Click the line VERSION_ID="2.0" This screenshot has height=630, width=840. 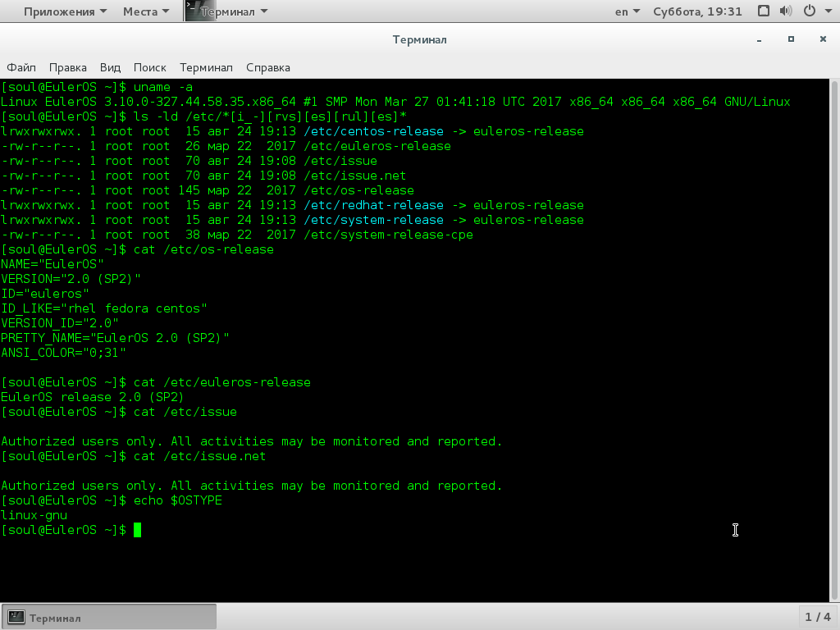coord(59,323)
